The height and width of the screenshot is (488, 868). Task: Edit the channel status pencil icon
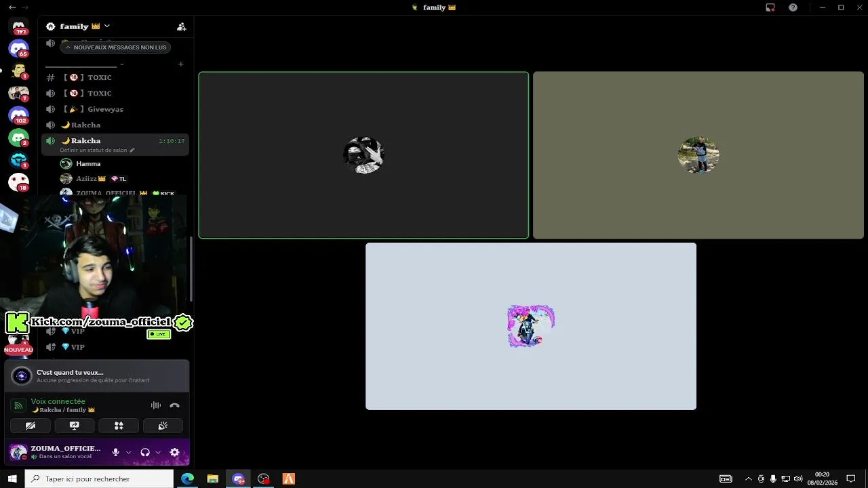(x=132, y=150)
